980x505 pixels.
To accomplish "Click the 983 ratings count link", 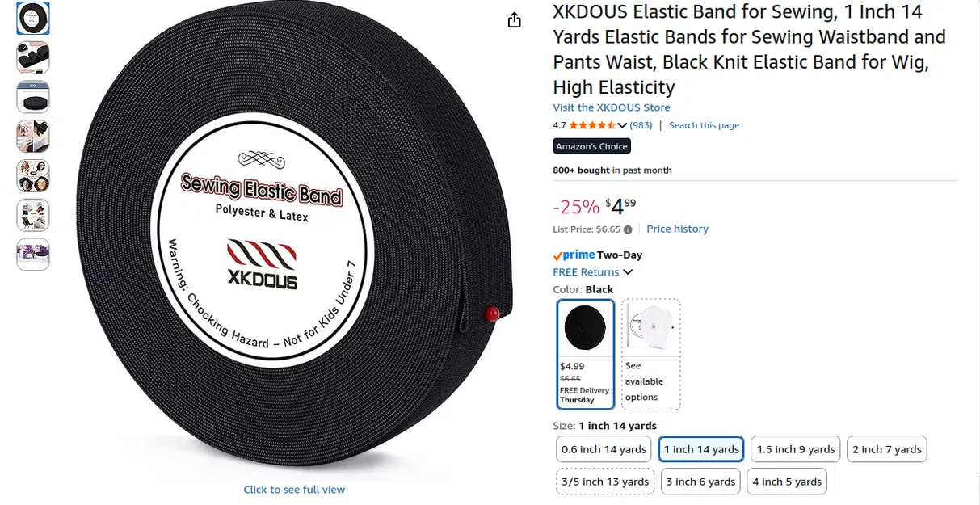I will pos(641,125).
